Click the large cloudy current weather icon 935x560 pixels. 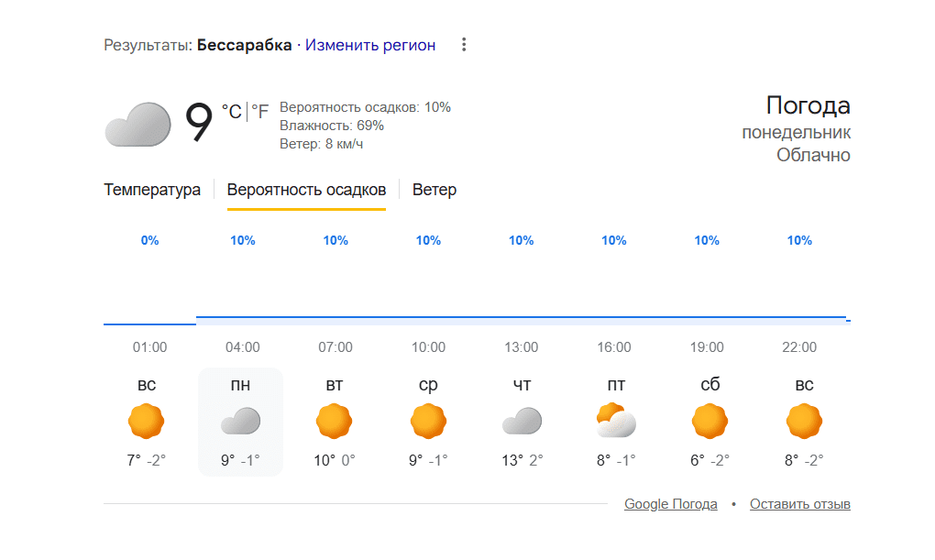(137, 125)
